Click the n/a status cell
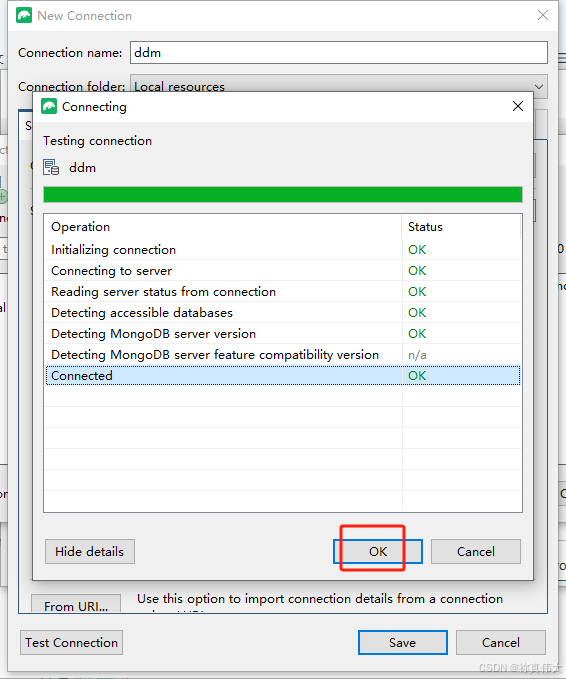 tap(417, 355)
